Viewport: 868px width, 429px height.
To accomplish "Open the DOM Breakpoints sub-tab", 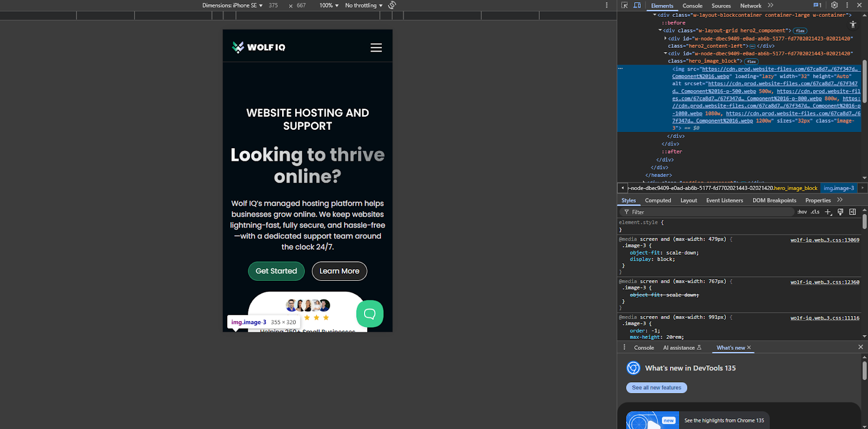I will coord(774,200).
